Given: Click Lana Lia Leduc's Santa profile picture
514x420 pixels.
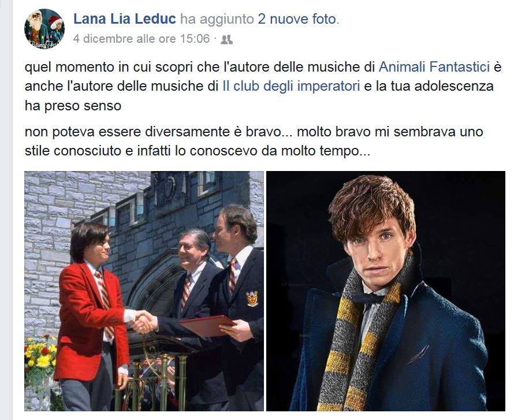Looking at the screenshot, I should coord(44,29).
